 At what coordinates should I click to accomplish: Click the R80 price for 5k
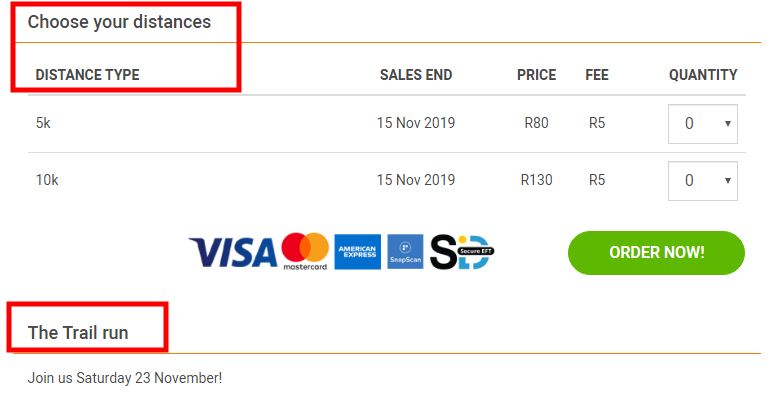tap(536, 124)
